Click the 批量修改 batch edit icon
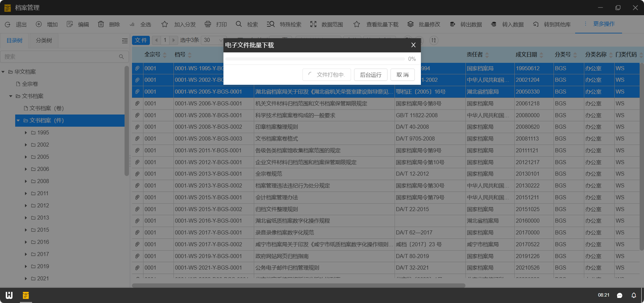The width and height of the screenshot is (644, 303). tap(410, 24)
